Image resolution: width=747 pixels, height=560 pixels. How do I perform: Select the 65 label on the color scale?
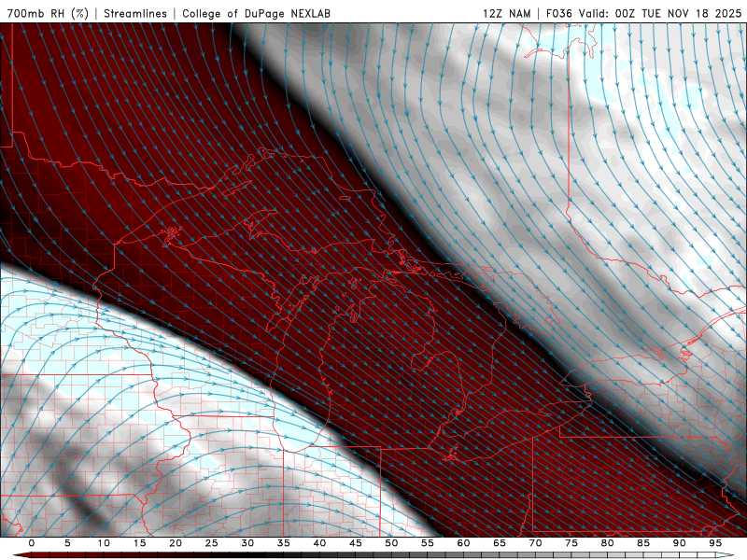coord(500,543)
